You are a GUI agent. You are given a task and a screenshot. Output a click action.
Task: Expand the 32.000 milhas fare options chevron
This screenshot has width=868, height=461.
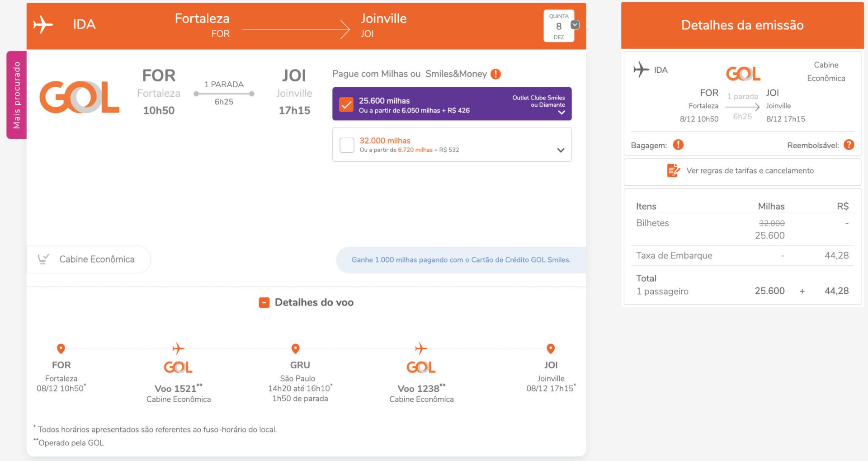coord(561,150)
